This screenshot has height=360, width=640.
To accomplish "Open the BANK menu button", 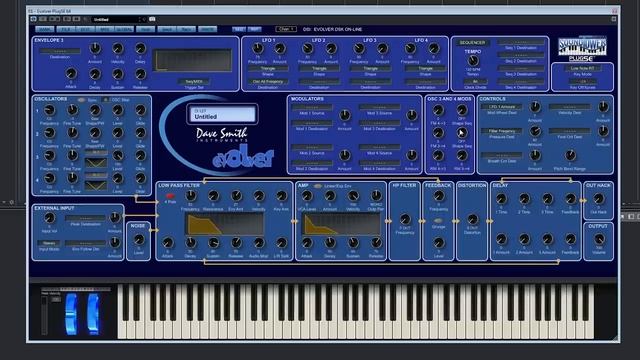I will click(45, 29).
